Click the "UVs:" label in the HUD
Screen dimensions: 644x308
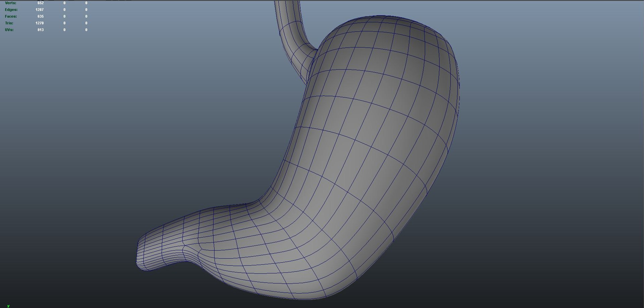9,30
